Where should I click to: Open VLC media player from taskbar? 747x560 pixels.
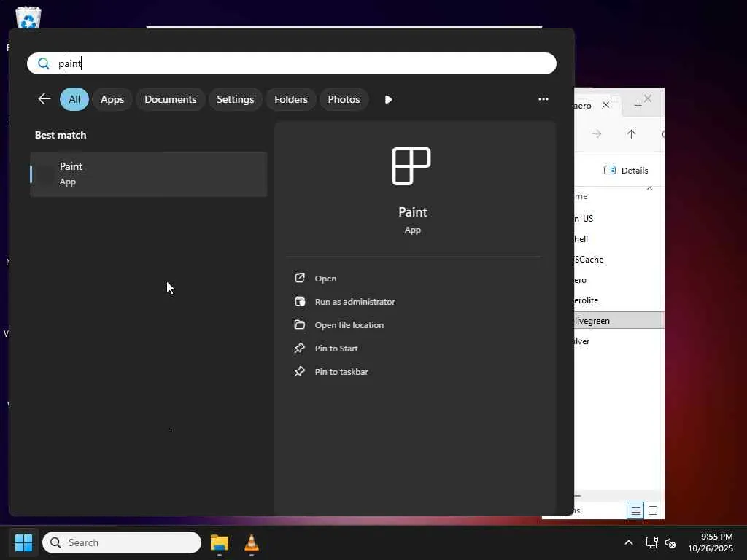251,542
